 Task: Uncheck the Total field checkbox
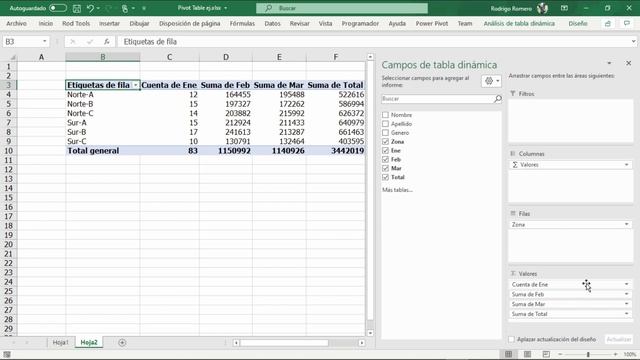coord(385,177)
